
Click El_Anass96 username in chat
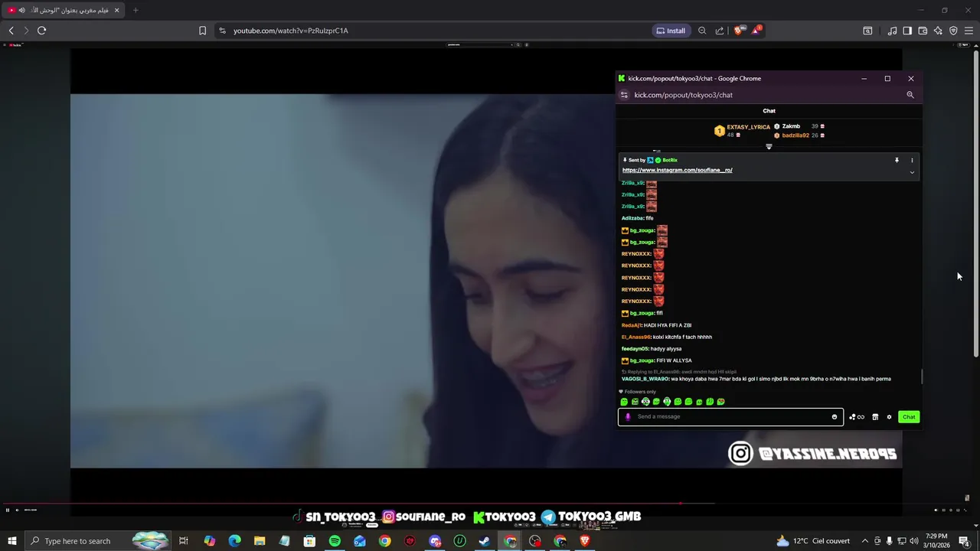click(x=635, y=337)
